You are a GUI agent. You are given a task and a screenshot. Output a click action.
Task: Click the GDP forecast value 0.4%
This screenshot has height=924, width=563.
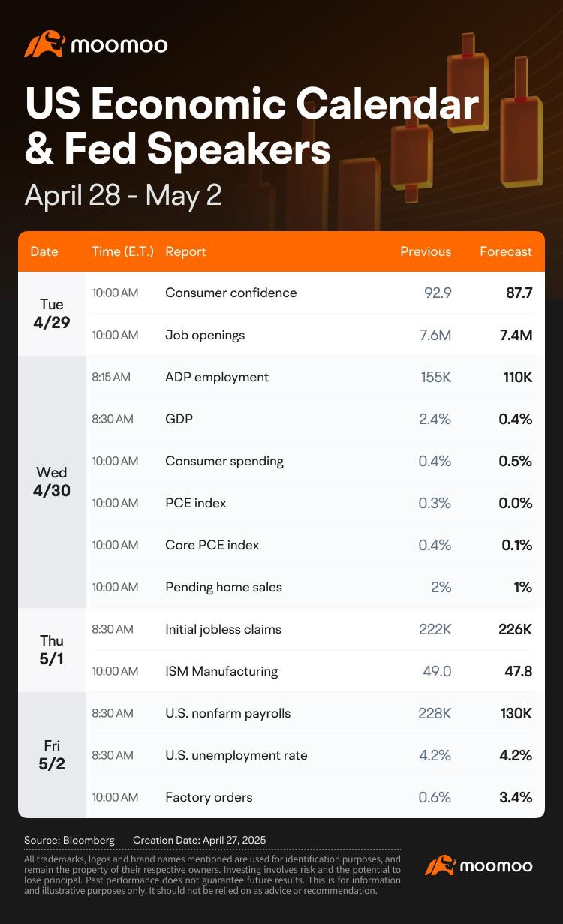(x=516, y=419)
